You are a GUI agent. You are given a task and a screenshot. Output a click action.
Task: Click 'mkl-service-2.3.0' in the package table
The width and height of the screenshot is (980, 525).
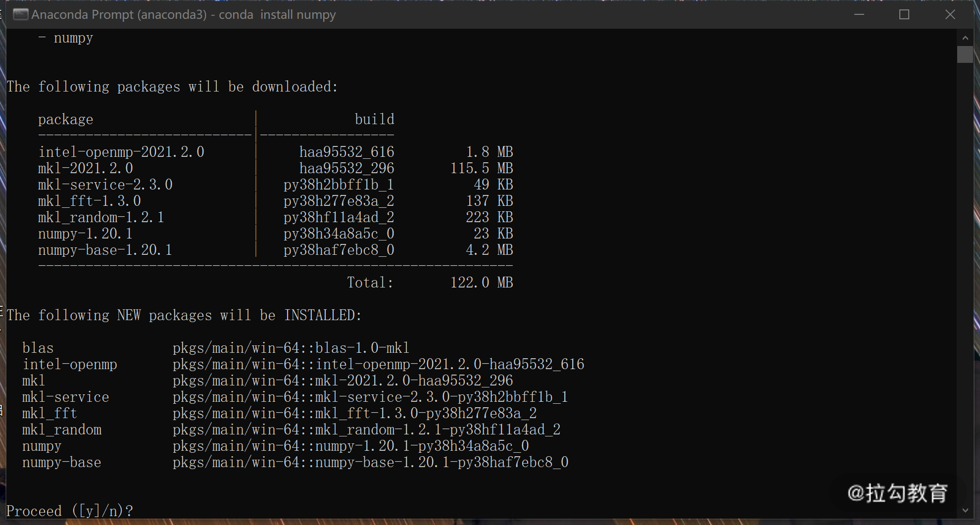coord(105,185)
